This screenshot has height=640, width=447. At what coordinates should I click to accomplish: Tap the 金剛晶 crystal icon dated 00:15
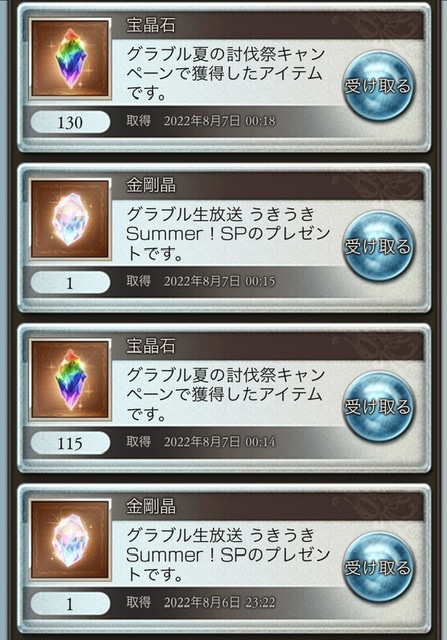tap(70, 219)
